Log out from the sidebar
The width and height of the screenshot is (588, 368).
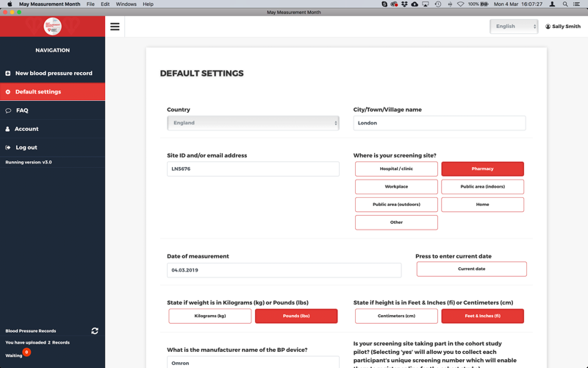click(x=52, y=148)
